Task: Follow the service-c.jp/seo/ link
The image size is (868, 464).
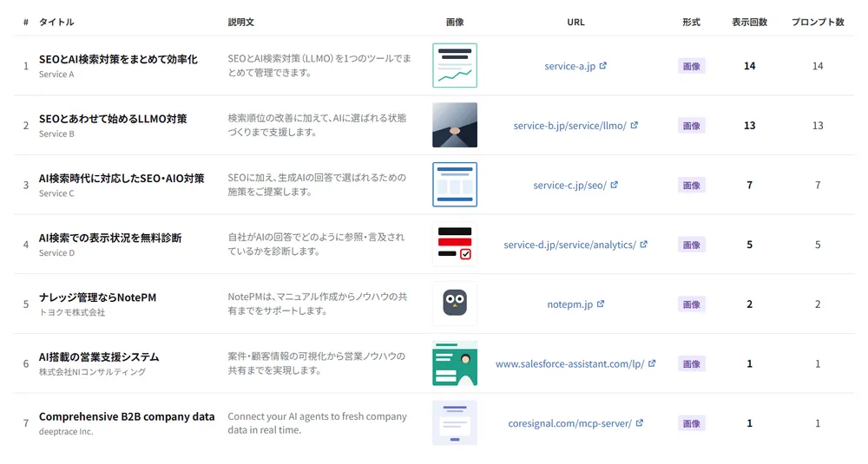Action: pos(569,186)
